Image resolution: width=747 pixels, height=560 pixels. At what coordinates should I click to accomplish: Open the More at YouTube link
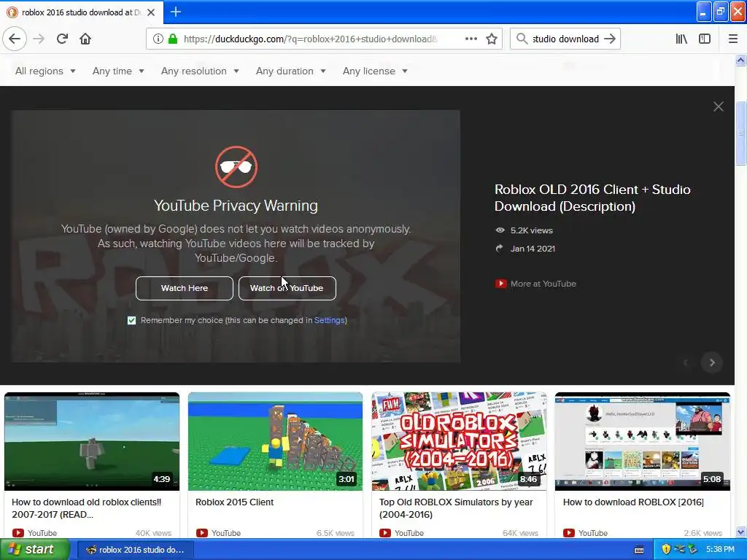pos(543,284)
